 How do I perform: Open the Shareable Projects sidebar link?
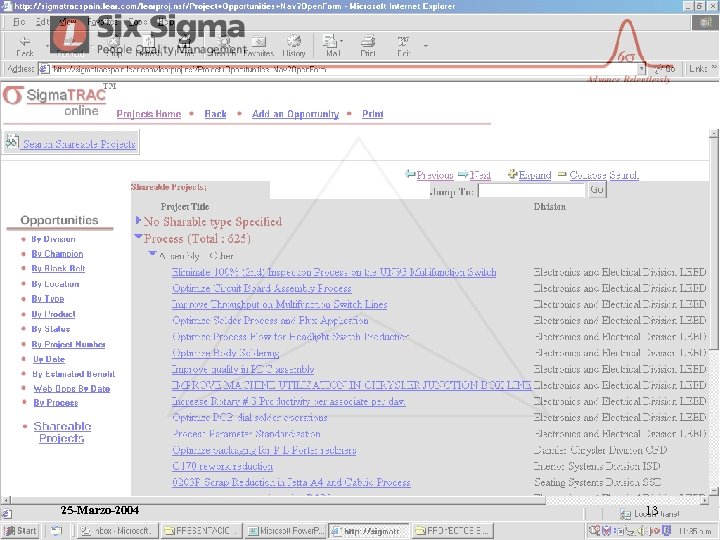(62, 432)
